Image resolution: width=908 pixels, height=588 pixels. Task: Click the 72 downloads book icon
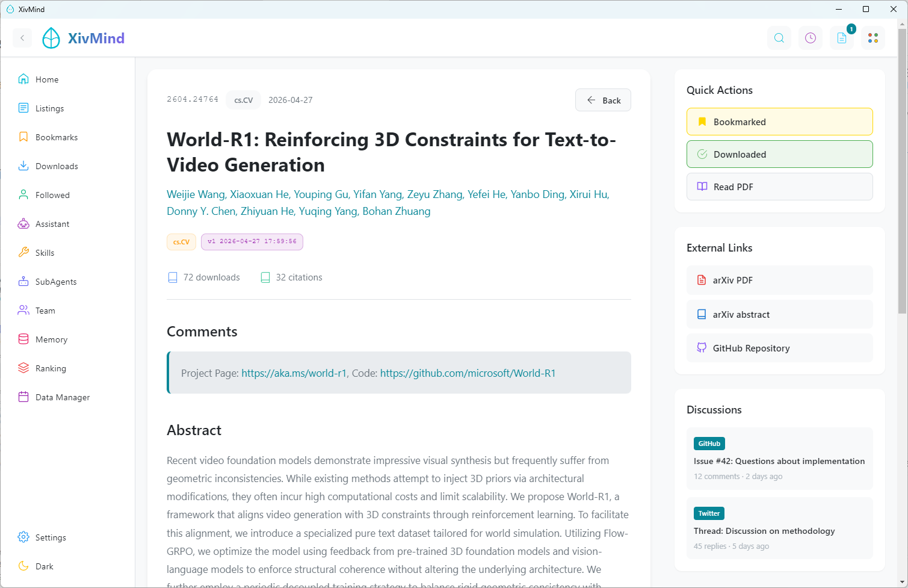(x=173, y=277)
